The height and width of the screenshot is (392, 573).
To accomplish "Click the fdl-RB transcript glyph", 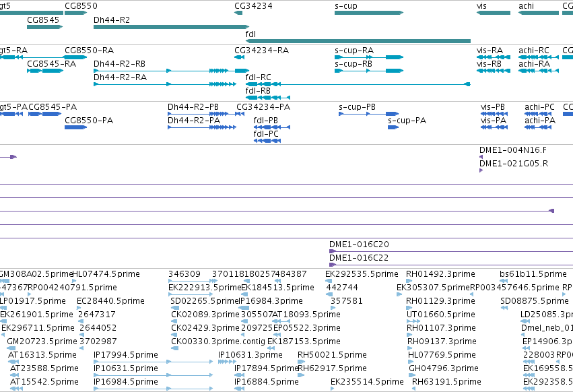I will (x=268, y=98).
